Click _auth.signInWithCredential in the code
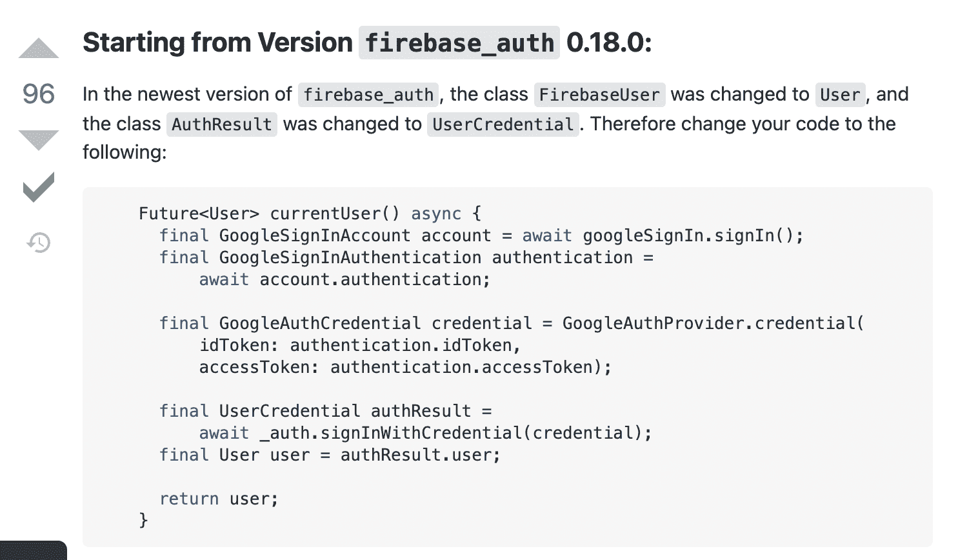 coord(395,433)
